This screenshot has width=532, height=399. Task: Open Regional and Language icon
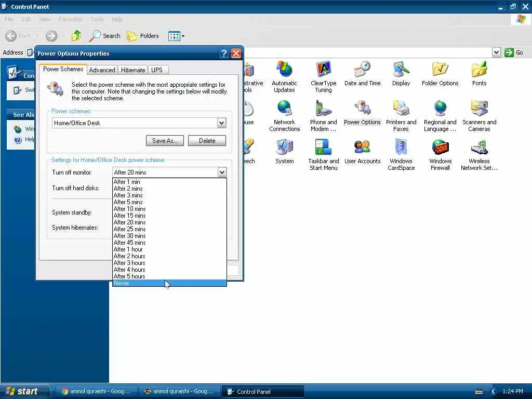coord(440,116)
